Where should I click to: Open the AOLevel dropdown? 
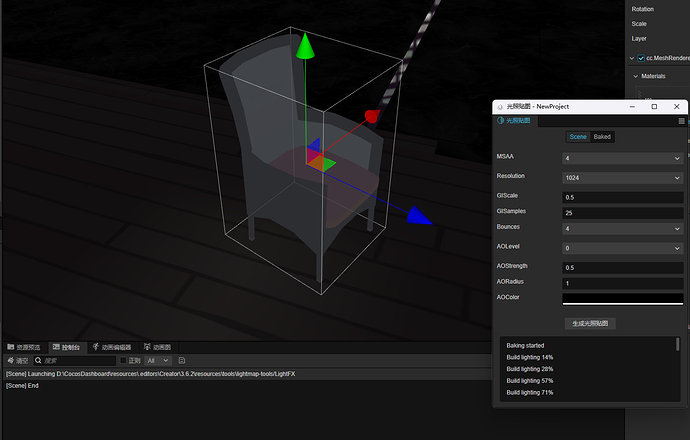coord(623,248)
